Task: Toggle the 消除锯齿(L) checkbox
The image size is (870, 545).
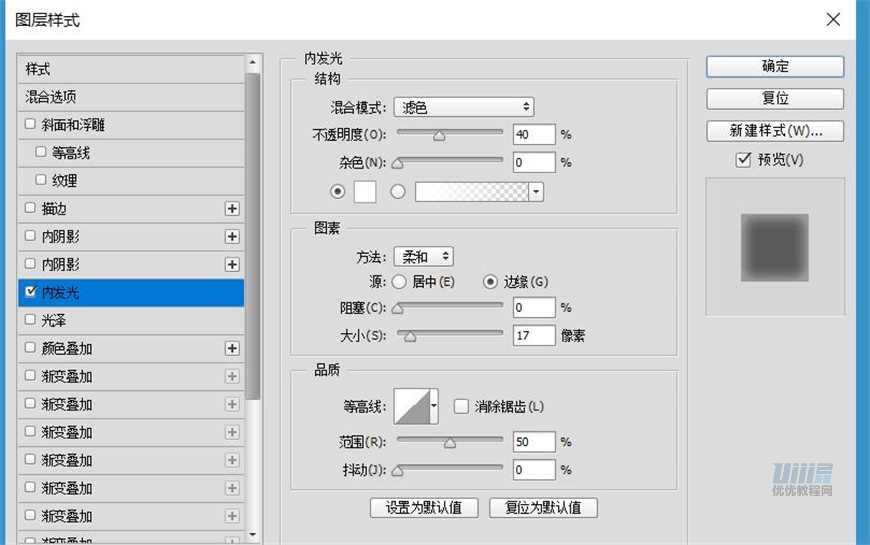Action: (x=461, y=406)
